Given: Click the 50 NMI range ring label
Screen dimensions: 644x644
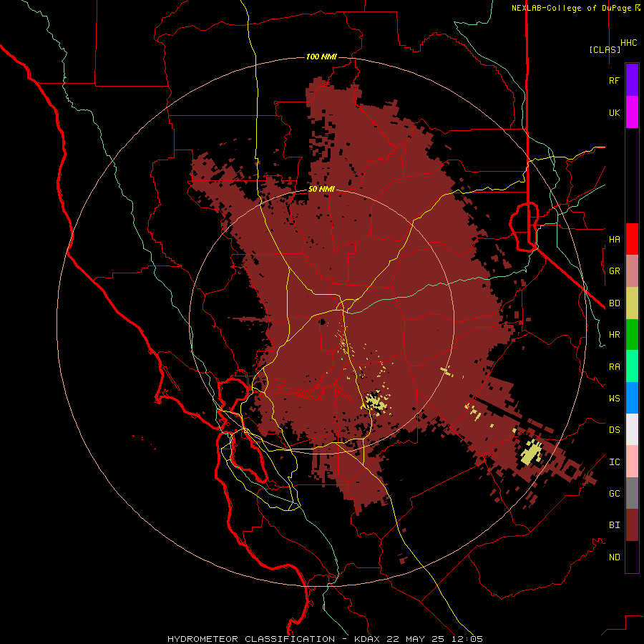Looking at the screenshot, I should point(321,189).
